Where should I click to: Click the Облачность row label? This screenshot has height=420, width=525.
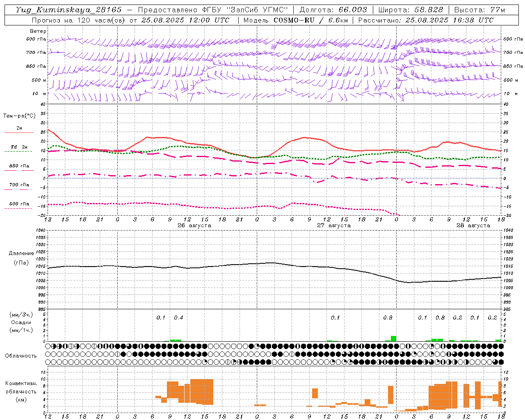coord(21,356)
